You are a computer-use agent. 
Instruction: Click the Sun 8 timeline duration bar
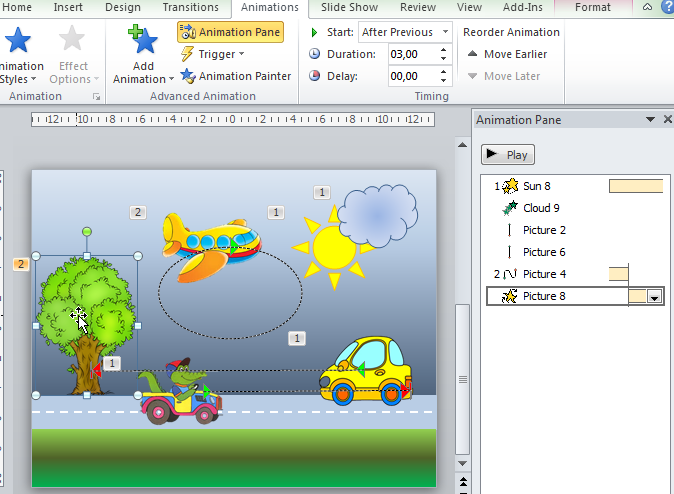(636, 186)
